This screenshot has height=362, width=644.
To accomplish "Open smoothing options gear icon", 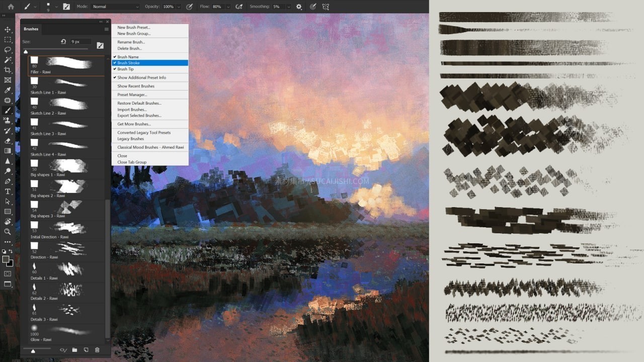I will pos(299,7).
